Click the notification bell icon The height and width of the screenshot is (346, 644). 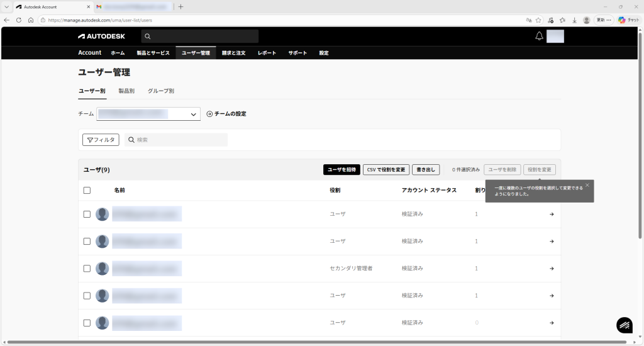539,36
